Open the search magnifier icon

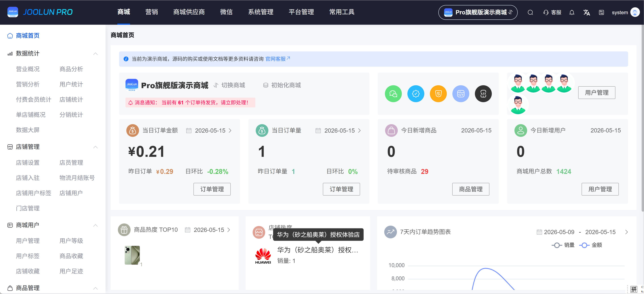(530, 13)
